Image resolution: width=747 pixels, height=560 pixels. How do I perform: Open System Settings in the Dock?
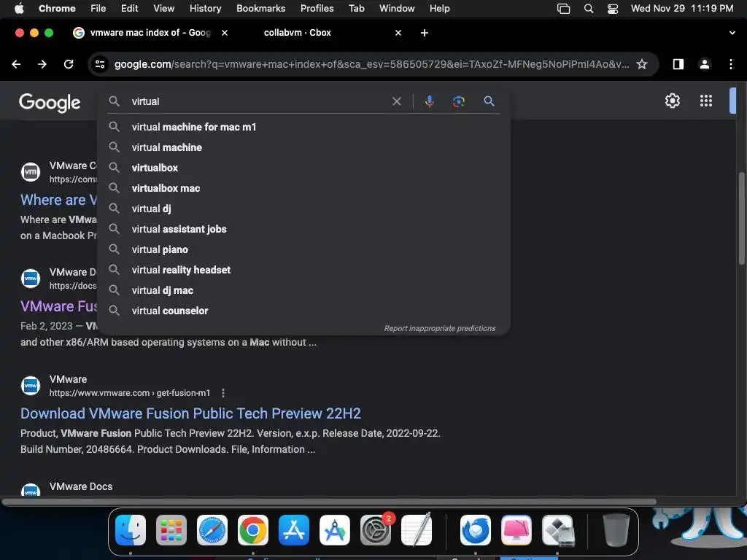pyautogui.click(x=376, y=530)
